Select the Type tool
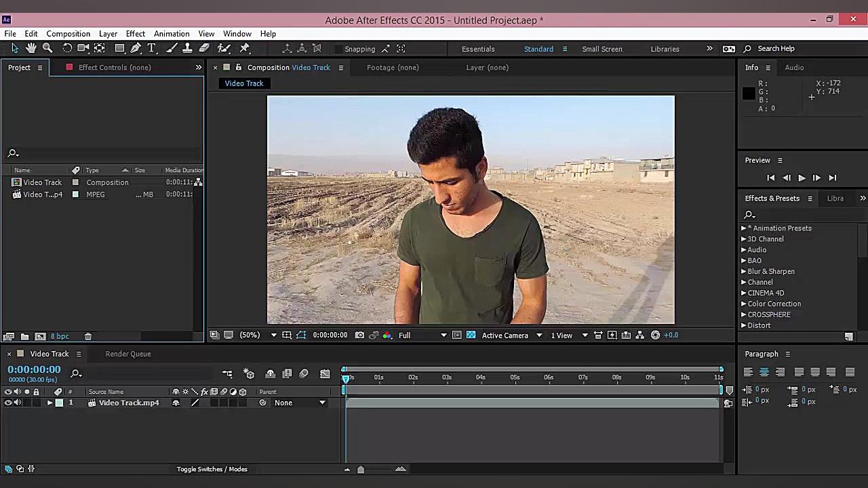Image resolution: width=868 pixels, height=488 pixels. tap(152, 48)
